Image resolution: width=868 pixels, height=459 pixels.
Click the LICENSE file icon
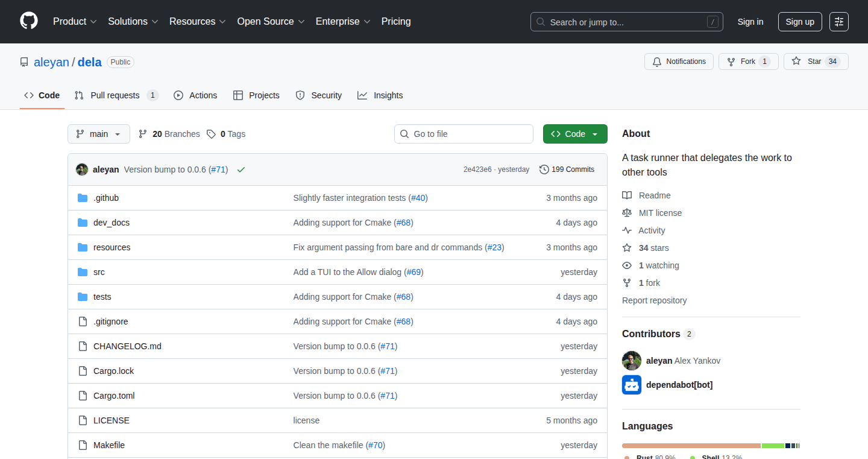(83, 420)
